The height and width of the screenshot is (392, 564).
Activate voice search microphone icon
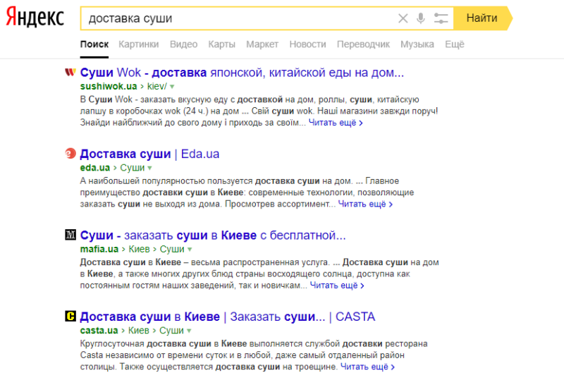(x=420, y=18)
